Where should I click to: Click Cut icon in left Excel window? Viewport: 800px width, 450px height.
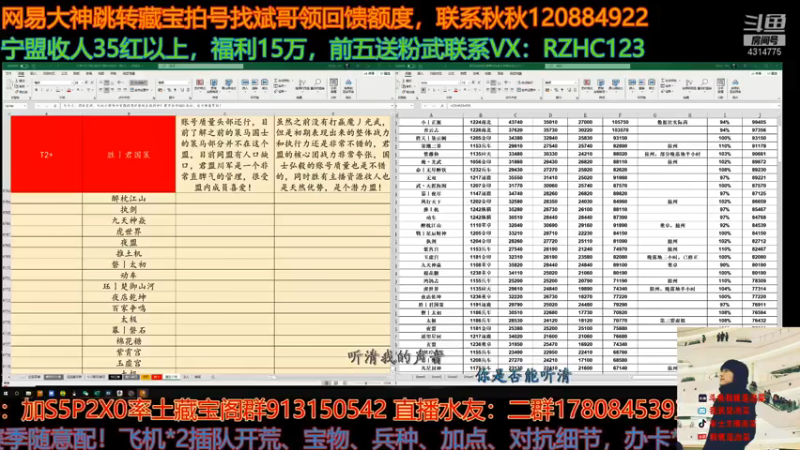point(19,81)
